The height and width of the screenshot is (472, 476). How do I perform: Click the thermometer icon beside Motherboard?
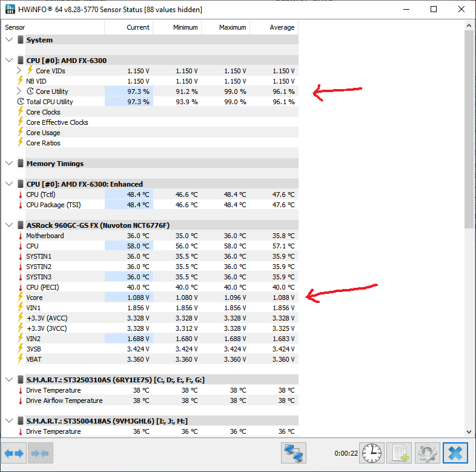[21, 236]
